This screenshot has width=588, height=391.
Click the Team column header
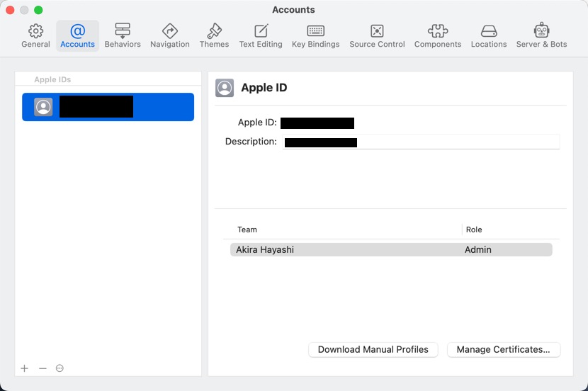tap(247, 229)
